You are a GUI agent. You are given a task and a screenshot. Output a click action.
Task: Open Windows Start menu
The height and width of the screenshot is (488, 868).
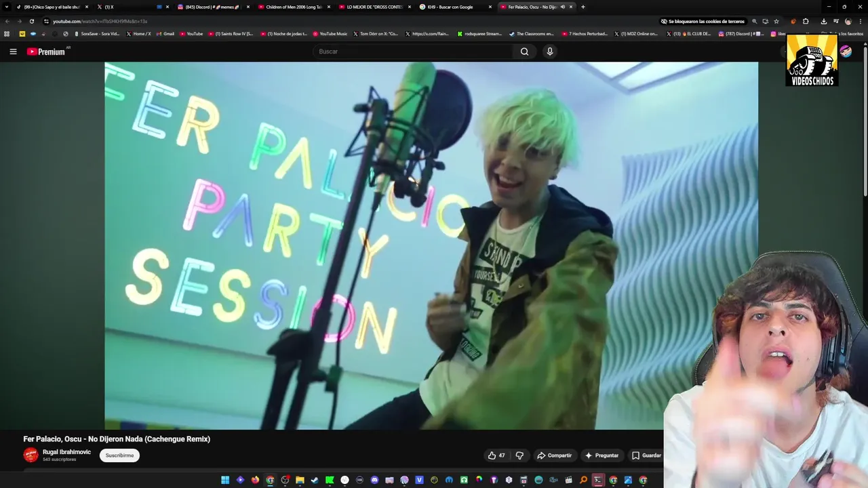[x=225, y=480]
